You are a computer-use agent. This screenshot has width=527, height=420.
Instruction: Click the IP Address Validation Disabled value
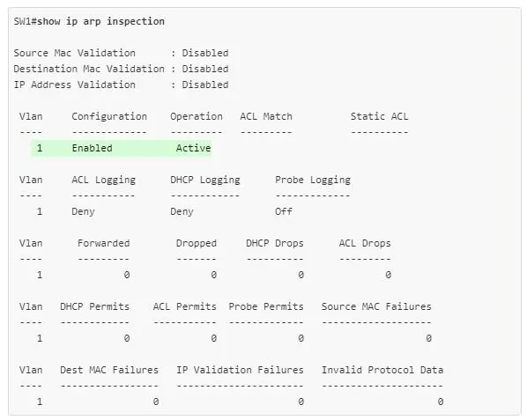tap(205, 85)
